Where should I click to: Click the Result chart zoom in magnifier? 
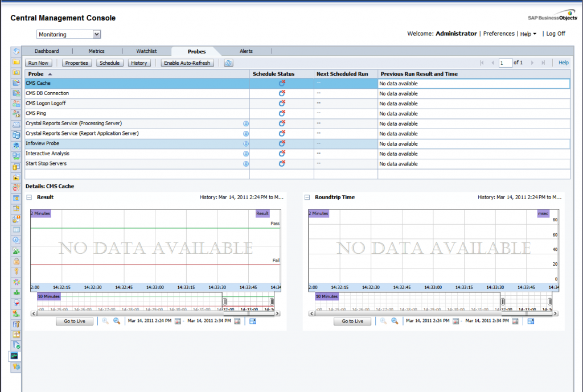(x=105, y=321)
